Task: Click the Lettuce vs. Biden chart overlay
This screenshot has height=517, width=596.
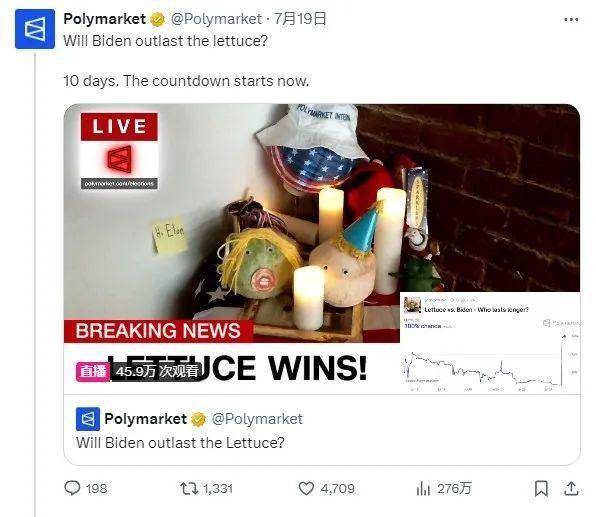Action: (490, 343)
